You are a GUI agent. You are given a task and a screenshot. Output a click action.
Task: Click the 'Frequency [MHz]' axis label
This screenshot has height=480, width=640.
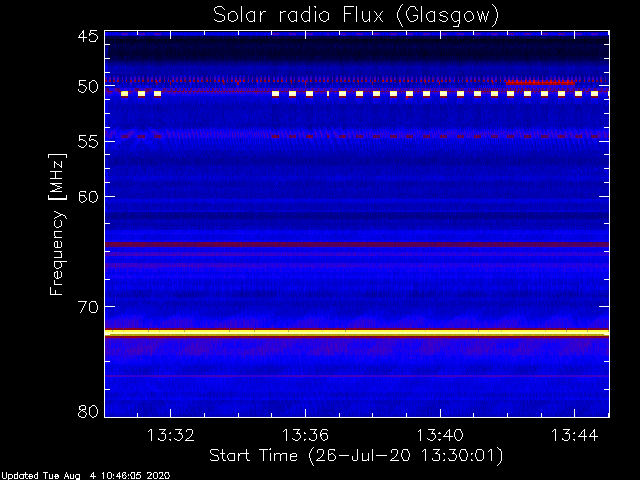(x=57, y=224)
